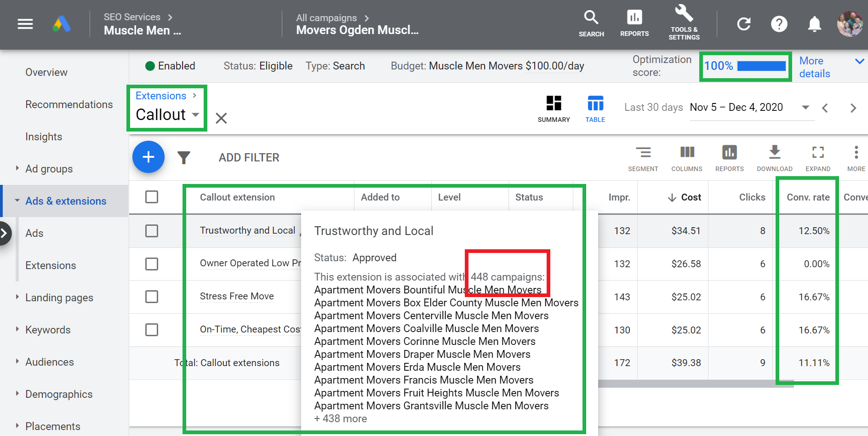Click the Extensions breadcrumb link

coord(161,96)
